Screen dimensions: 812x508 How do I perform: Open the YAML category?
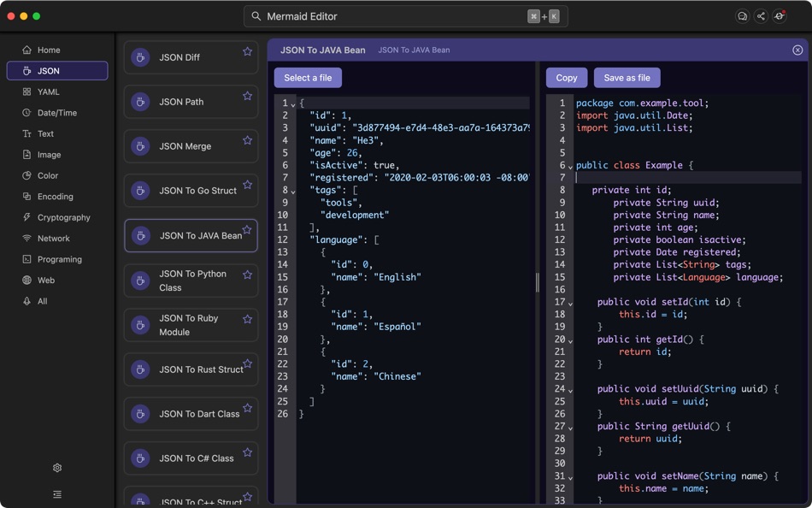tap(57, 92)
